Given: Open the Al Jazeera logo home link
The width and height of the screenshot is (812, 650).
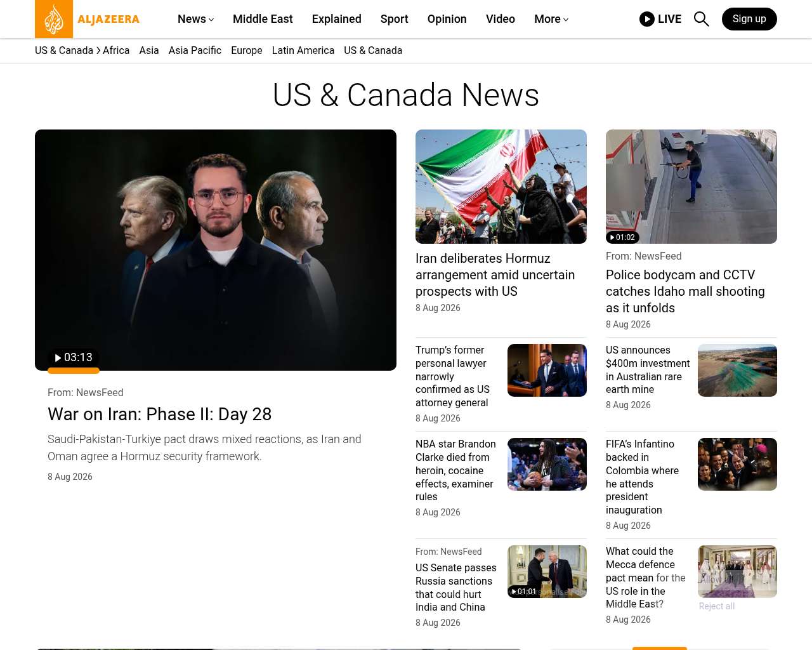Looking at the screenshot, I should (x=88, y=19).
